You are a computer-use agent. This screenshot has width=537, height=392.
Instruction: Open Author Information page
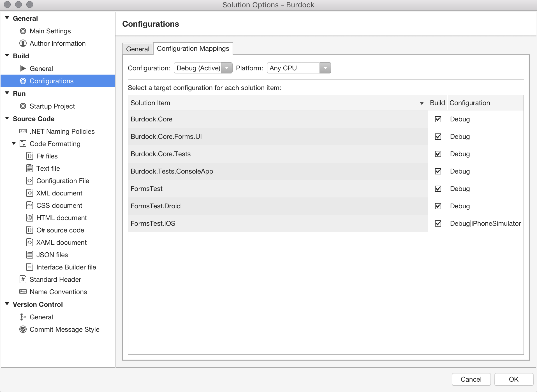click(x=57, y=43)
